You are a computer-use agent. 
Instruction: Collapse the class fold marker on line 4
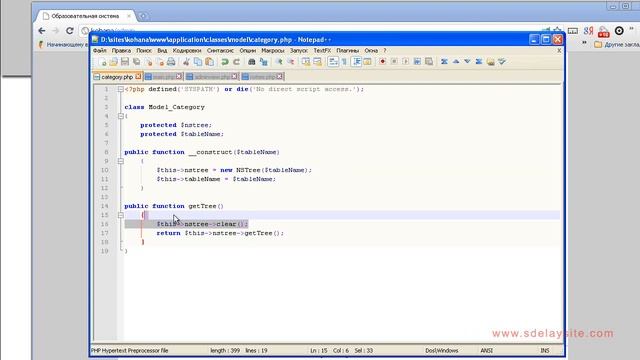(121, 116)
